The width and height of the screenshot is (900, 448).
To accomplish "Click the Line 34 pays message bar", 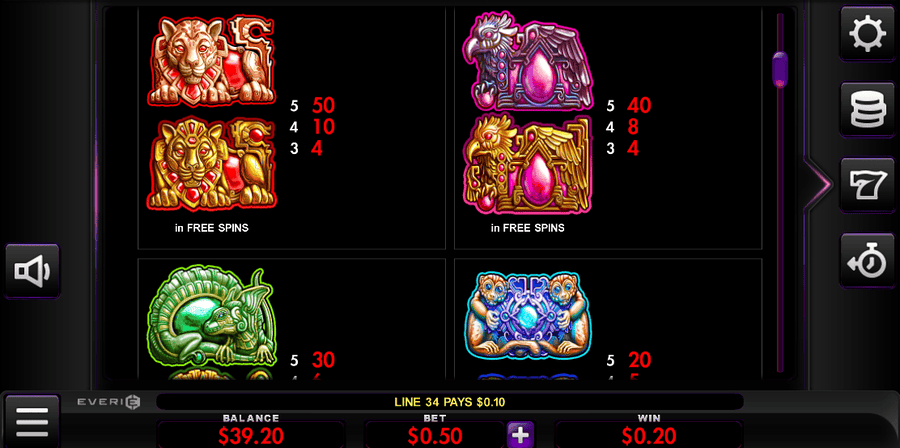I will [449, 402].
